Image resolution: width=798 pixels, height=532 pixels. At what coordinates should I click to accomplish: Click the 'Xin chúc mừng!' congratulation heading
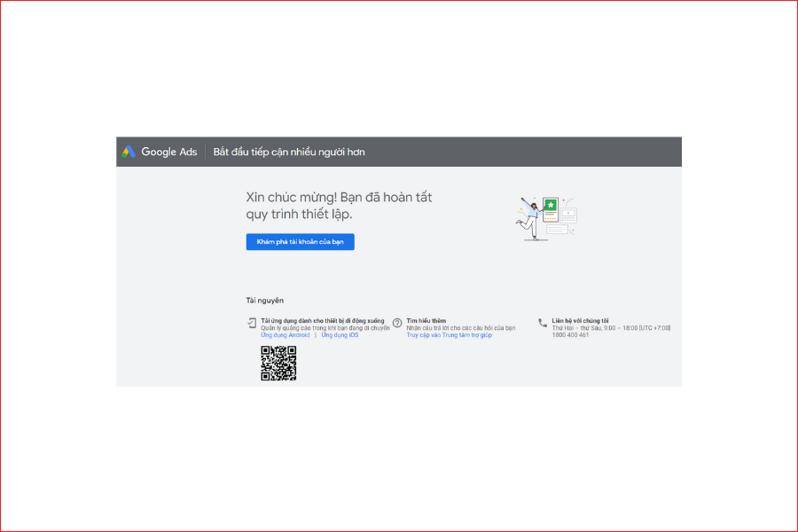[x=339, y=206]
